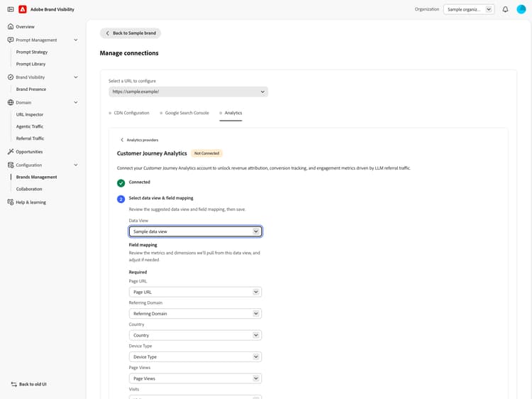This screenshot has height=399, width=532.
Task: Open the Data View dropdown
Action: coord(195,231)
